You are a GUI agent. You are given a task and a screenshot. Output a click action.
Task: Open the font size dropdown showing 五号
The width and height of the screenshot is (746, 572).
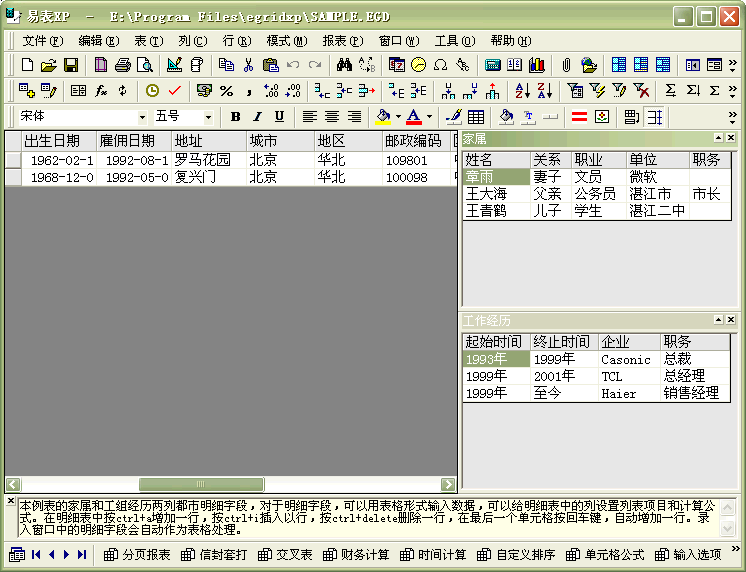click(x=208, y=117)
